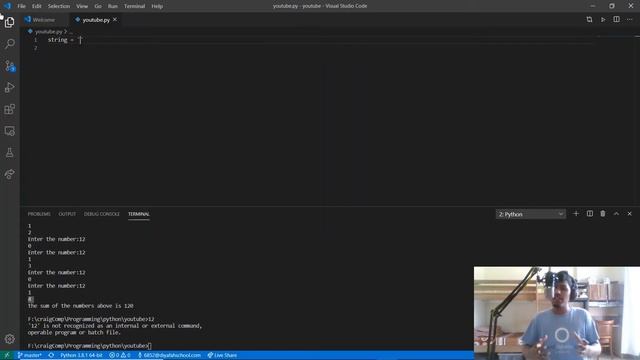
Task: Open the Terminal menu
Action: [x=134, y=6]
